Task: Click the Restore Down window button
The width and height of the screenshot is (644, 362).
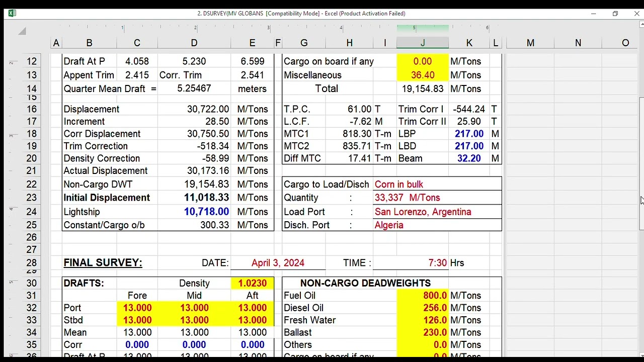Action: coord(615,14)
